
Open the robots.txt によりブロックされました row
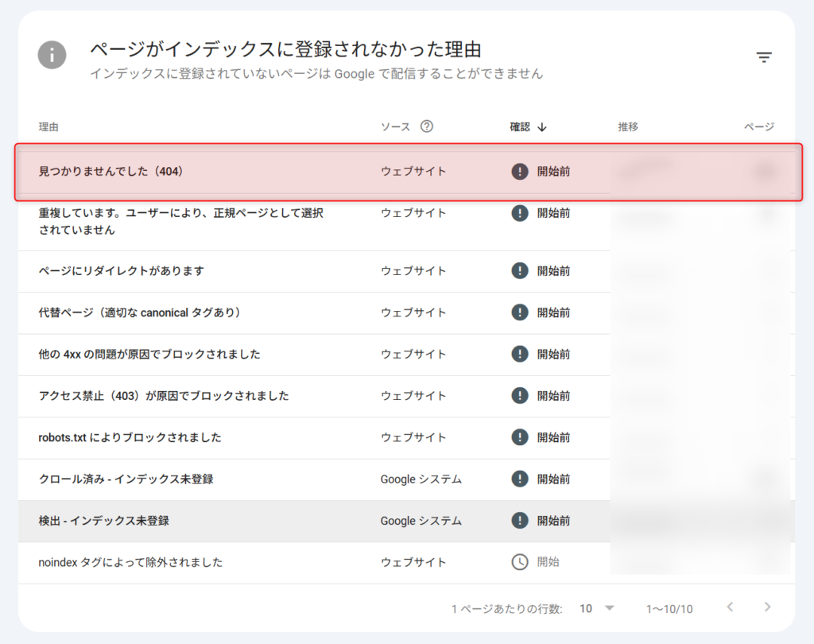coord(127,437)
